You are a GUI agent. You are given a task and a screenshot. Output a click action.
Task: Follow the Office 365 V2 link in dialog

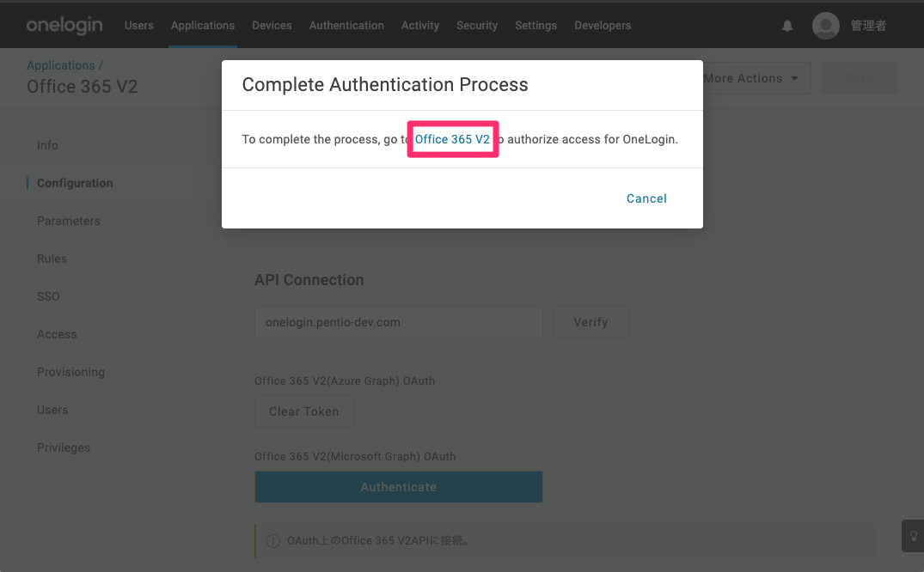(x=452, y=139)
